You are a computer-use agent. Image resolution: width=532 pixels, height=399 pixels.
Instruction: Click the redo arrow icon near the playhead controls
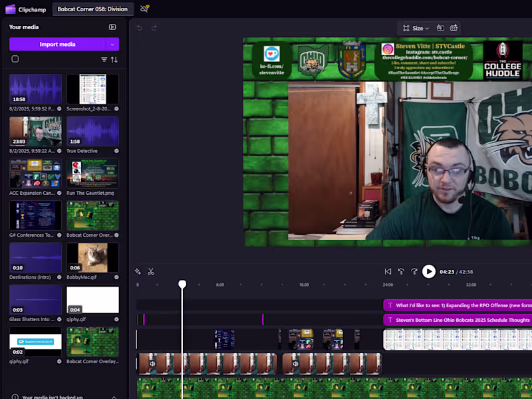[x=414, y=271]
